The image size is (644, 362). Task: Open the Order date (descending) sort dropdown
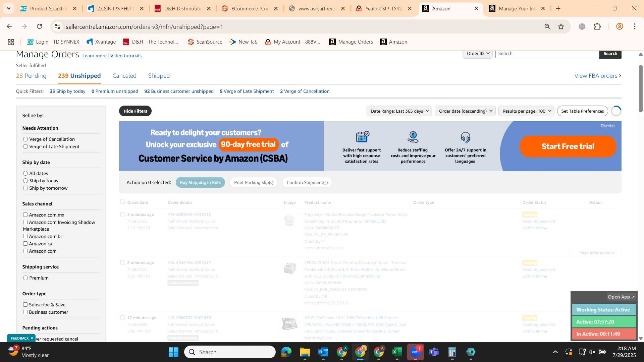[x=465, y=111]
